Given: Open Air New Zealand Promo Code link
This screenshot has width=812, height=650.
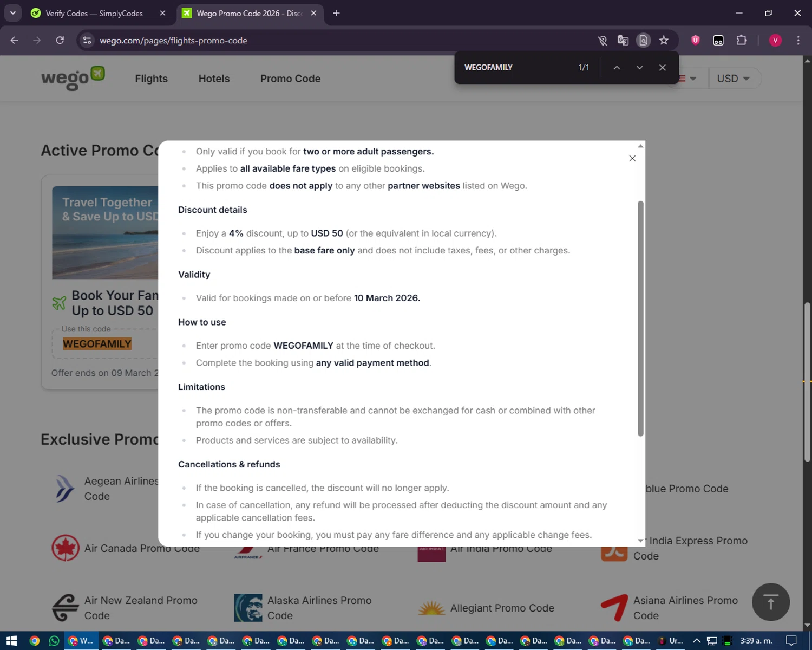Looking at the screenshot, I should (141, 608).
